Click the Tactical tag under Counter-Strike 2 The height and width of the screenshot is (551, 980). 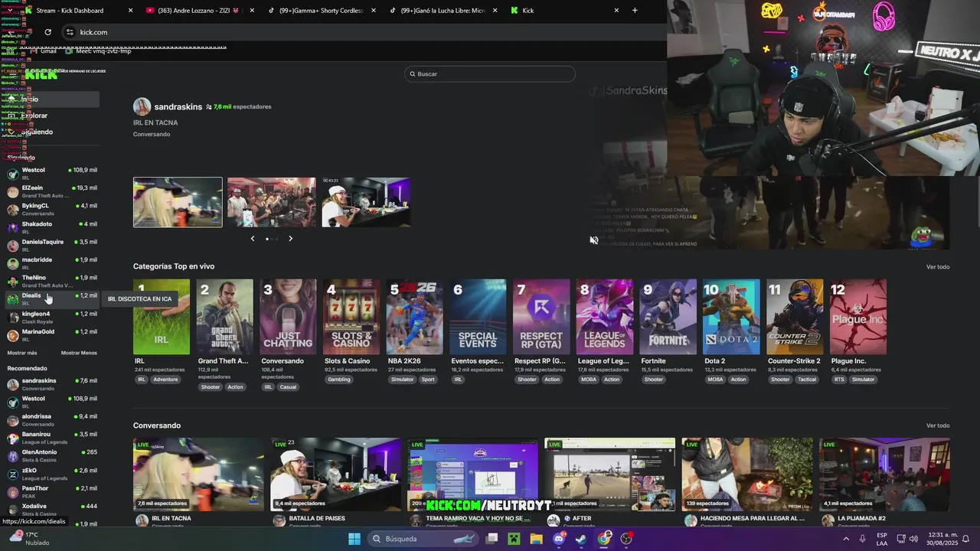(x=807, y=380)
